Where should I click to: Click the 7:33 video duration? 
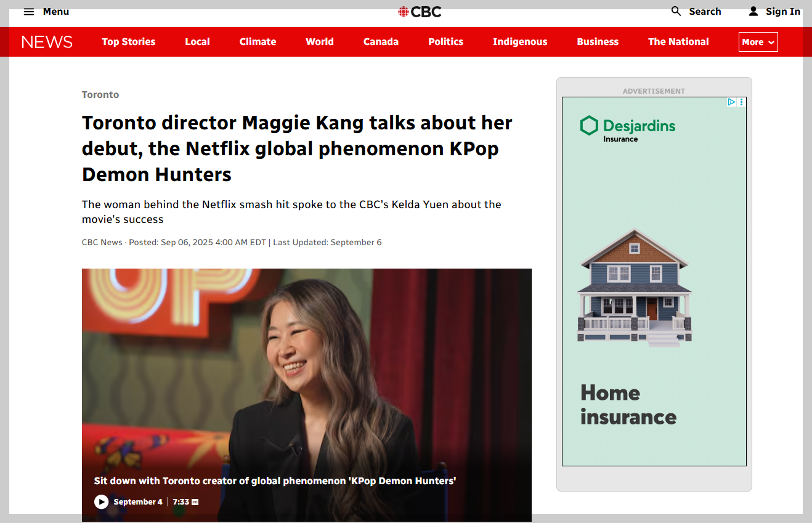[x=181, y=502]
